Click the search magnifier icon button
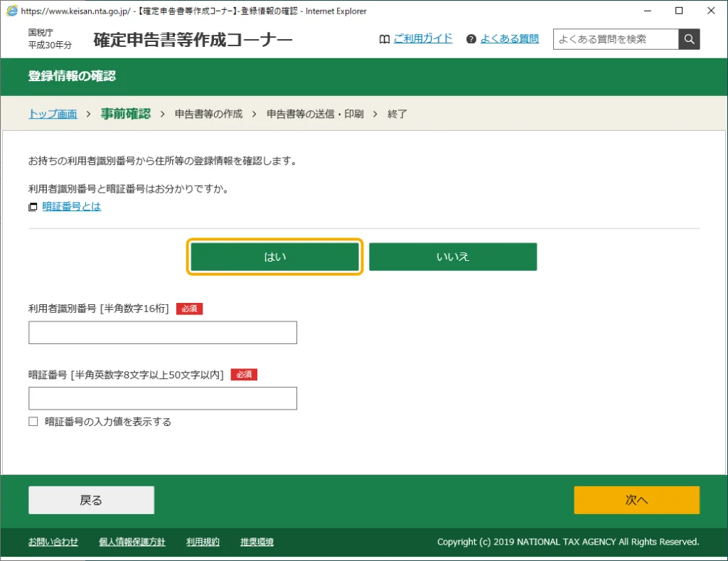 click(689, 39)
